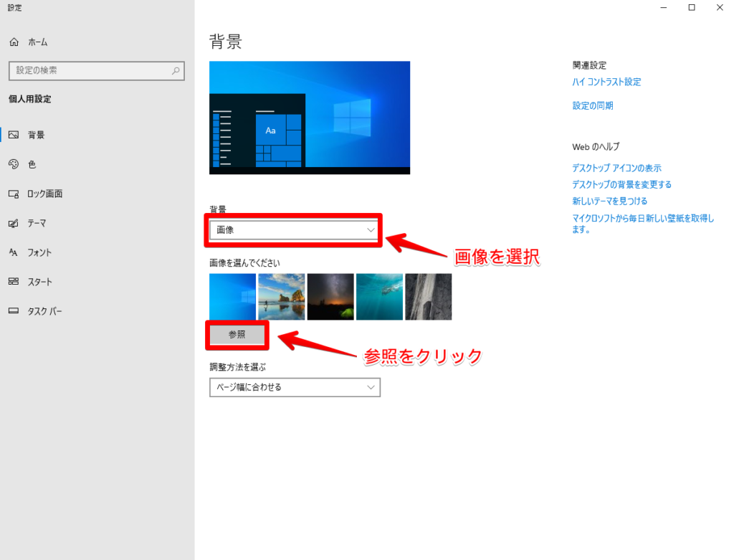734x560 pixels.
Task: Click the chevron arrow of the 画像 dropdown
Action: [x=371, y=230]
